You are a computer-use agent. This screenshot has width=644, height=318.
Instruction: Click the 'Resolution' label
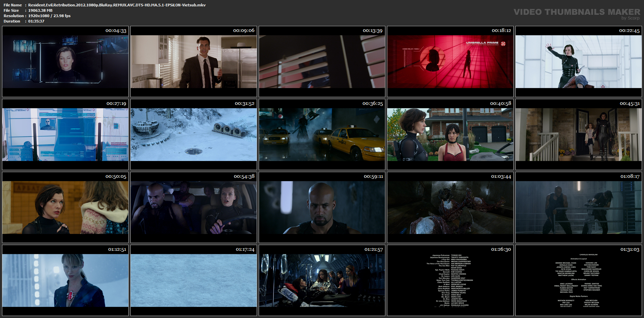click(x=14, y=16)
